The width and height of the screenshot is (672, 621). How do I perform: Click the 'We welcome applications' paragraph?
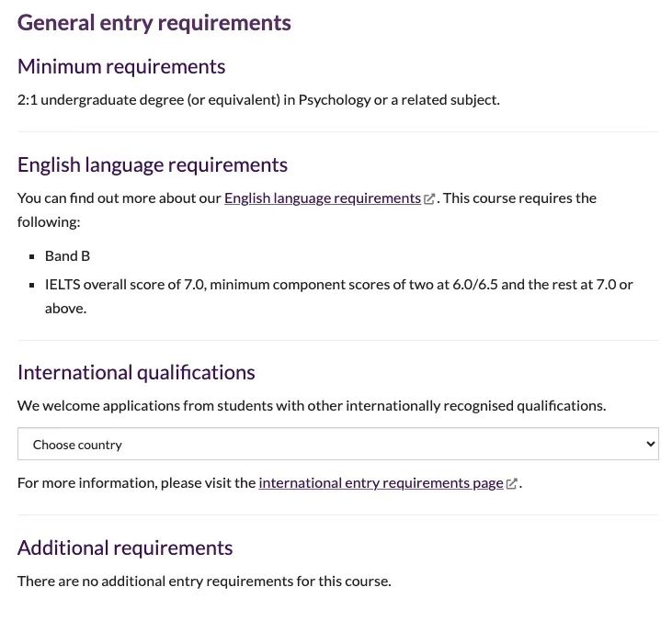312,405
